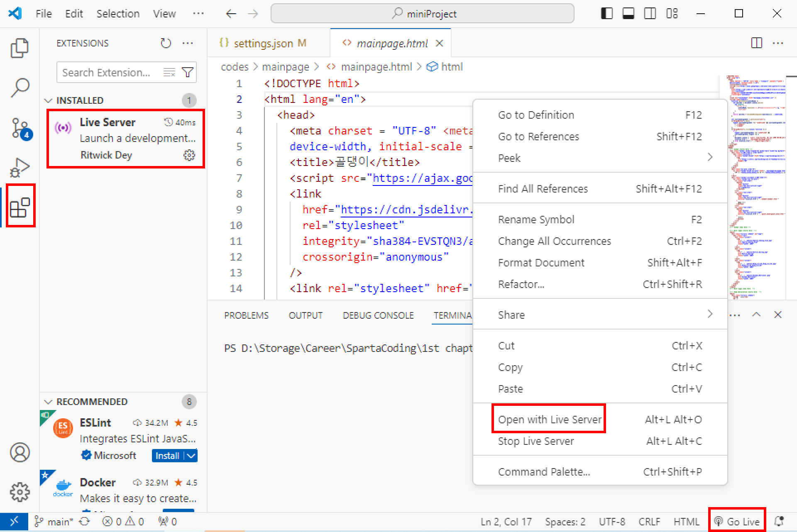
Task: Click the code minimap
Action: [x=757, y=188]
